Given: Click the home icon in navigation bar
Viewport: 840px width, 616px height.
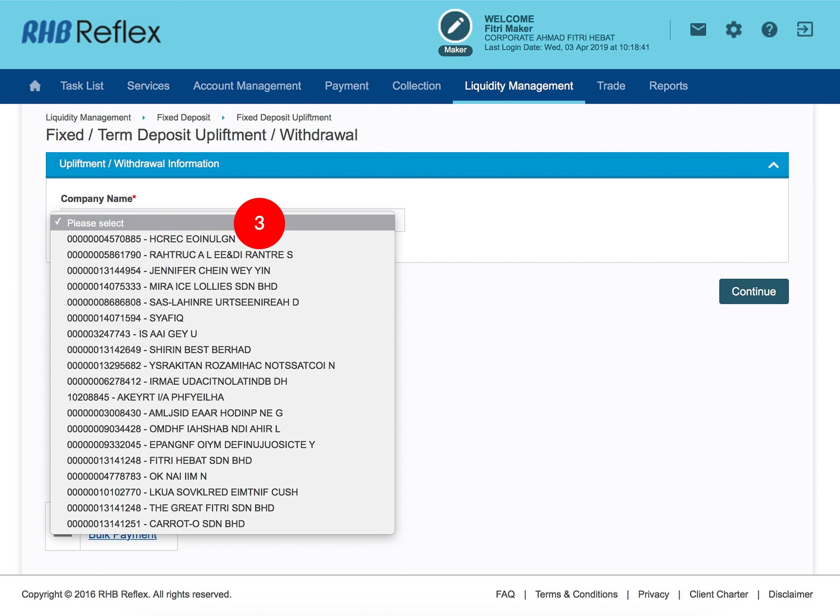Looking at the screenshot, I should pyautogui.click(x=35, y=86).
